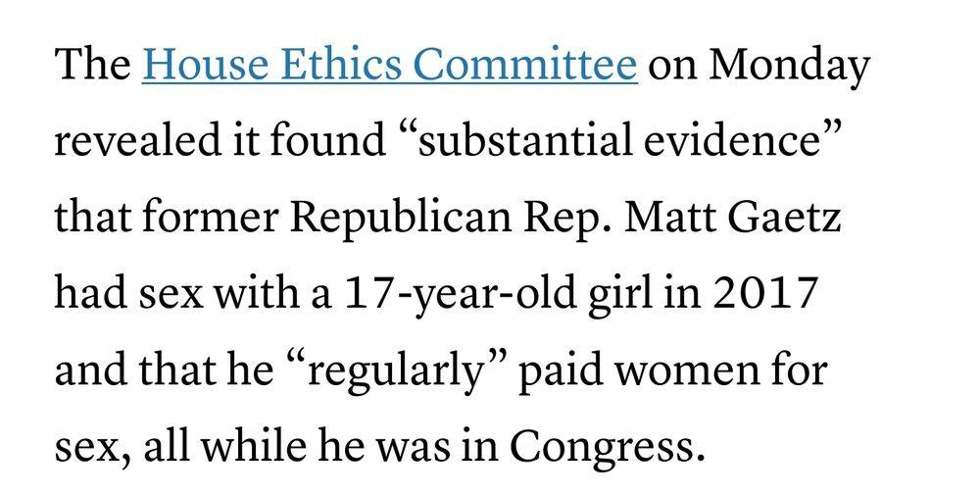
Task: Click the opening word "The" of paragraph
Action: pos(92,64)
